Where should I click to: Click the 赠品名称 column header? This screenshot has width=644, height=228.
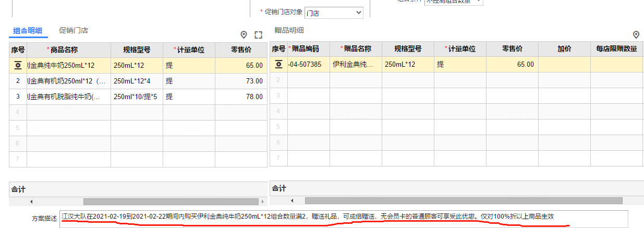(x=356, y=49)
